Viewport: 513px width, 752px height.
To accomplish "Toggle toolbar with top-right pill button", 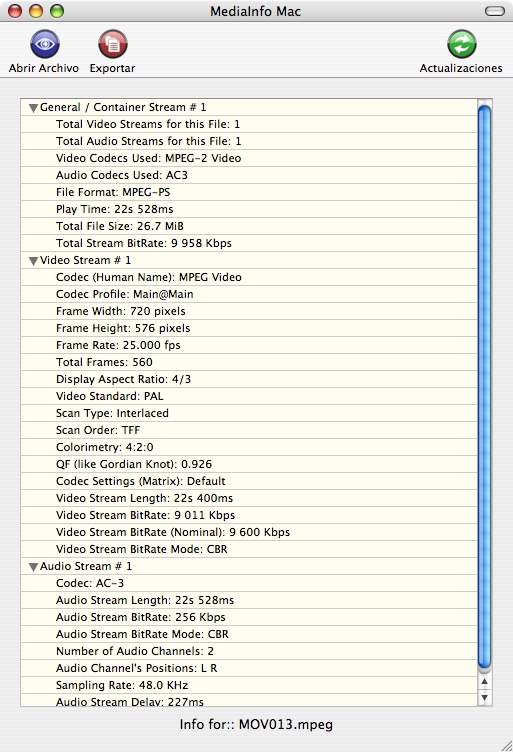I will 495,11.
